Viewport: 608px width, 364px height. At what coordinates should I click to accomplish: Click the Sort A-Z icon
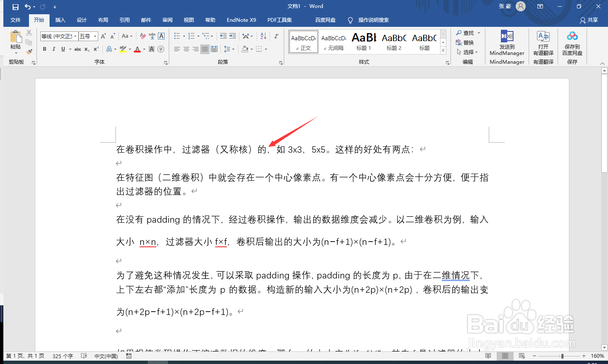pos(263,36)
